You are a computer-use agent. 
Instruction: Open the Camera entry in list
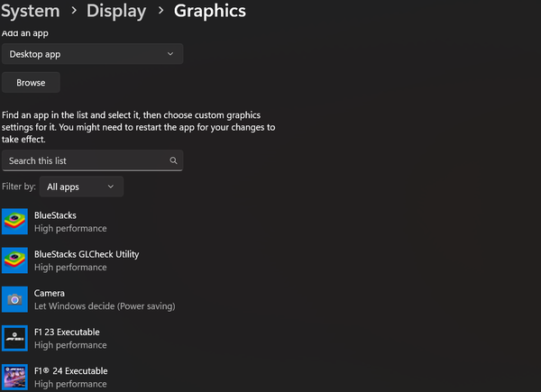88,299
